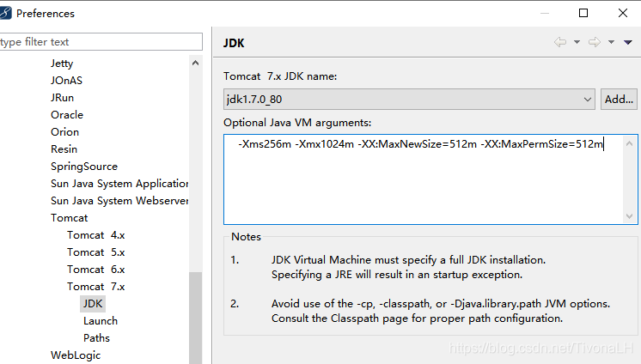The image size is (641, 364).
Task: Click the VM arguments scrollbar up arrow
Action: [630, 144]
